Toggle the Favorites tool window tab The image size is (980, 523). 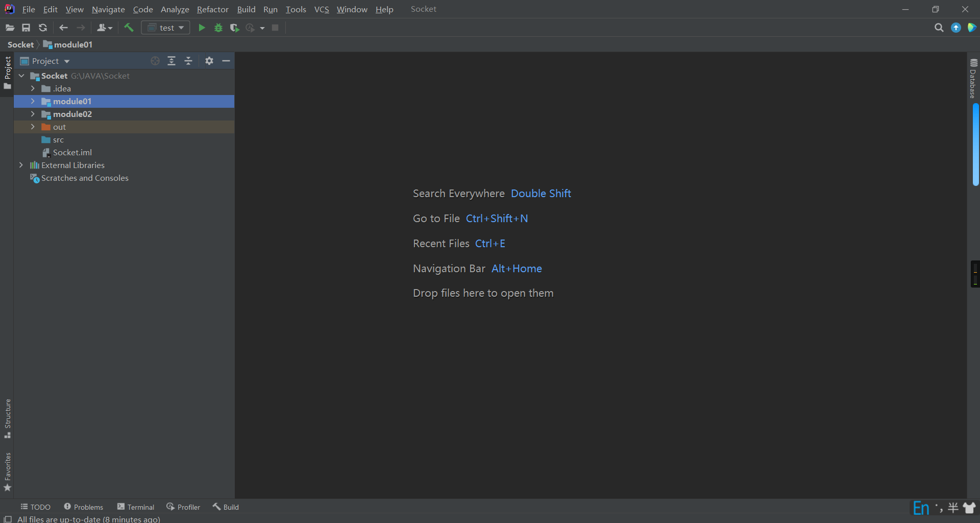click(7, 472)
